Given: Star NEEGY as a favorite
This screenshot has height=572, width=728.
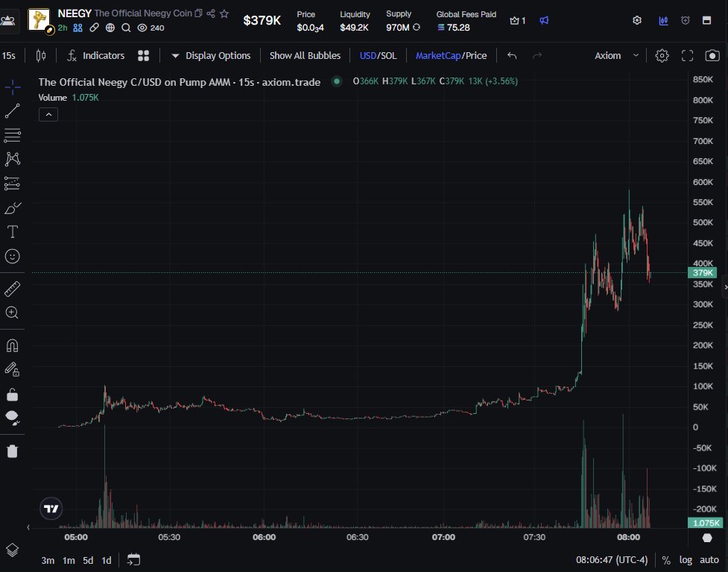Looking at the screenshot, I should pyautogui.click(x=224, y=13).
